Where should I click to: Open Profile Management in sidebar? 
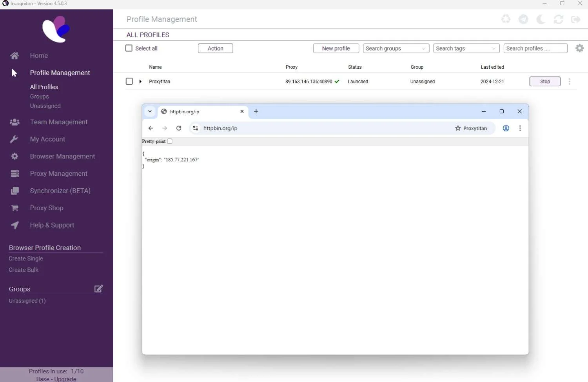click(x=60, y=73)
